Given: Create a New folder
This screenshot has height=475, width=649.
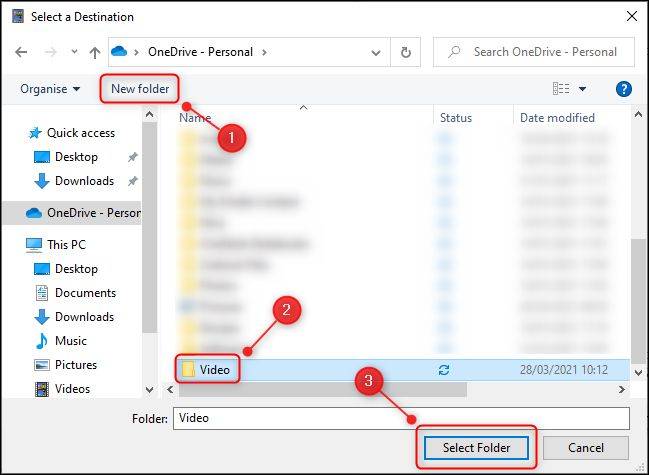Looking at the screenshot, I should point(140,89).
